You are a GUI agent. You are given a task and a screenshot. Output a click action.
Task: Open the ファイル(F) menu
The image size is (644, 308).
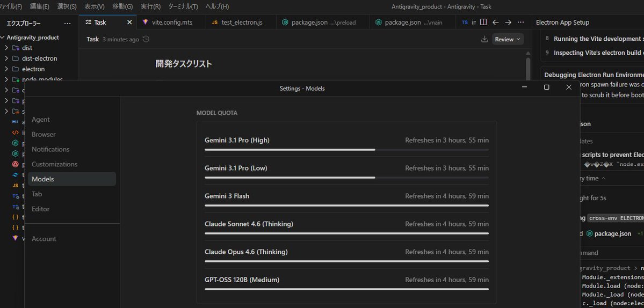(11, 6)
